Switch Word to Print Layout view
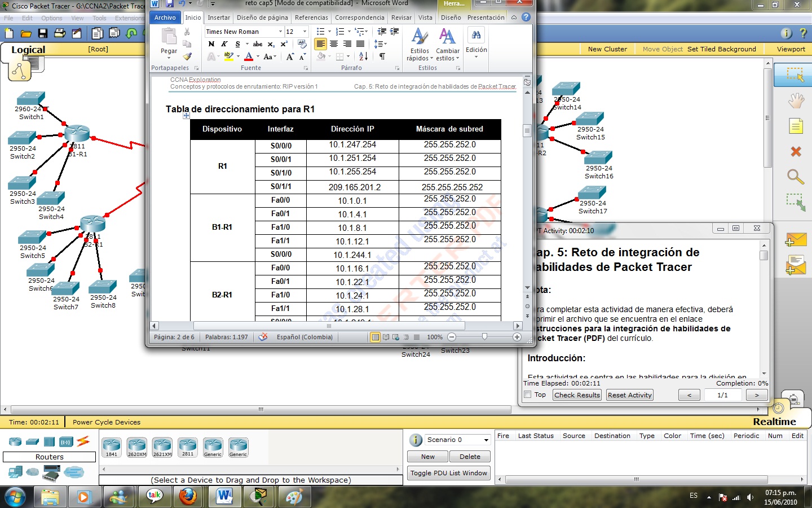This screenshot has width=812, height=508. [x=375, y=337]
